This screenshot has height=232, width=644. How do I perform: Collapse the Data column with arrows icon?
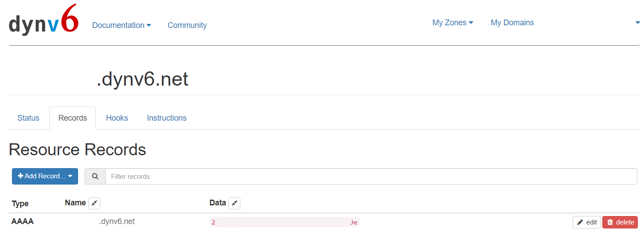(x=234, y=203)
